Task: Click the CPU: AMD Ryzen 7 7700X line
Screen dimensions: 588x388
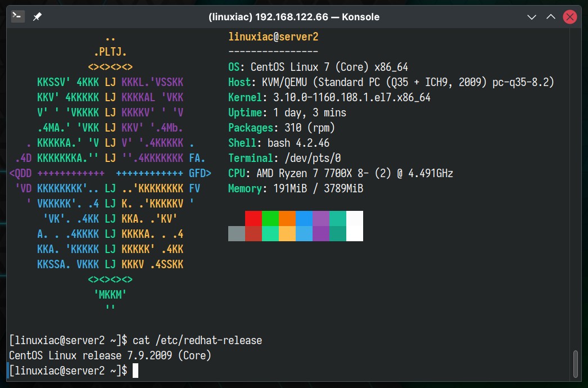Action: (x=341, y=173)
